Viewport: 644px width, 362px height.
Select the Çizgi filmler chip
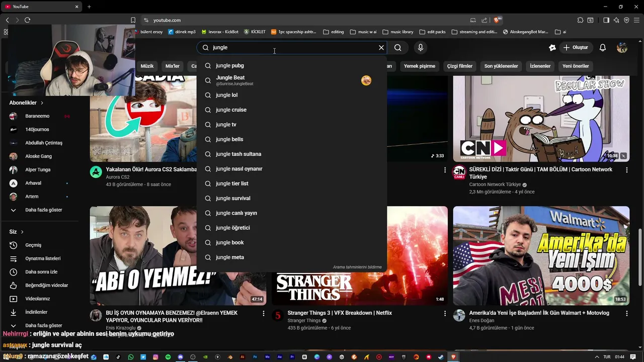460,66
